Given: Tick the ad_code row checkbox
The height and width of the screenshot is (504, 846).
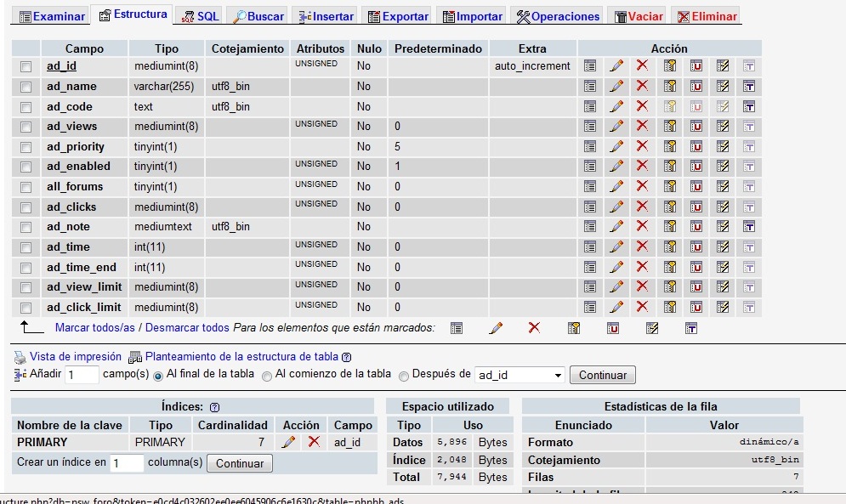Looking at the screenshot, I should pyautogui.click(x=26, y=107).
